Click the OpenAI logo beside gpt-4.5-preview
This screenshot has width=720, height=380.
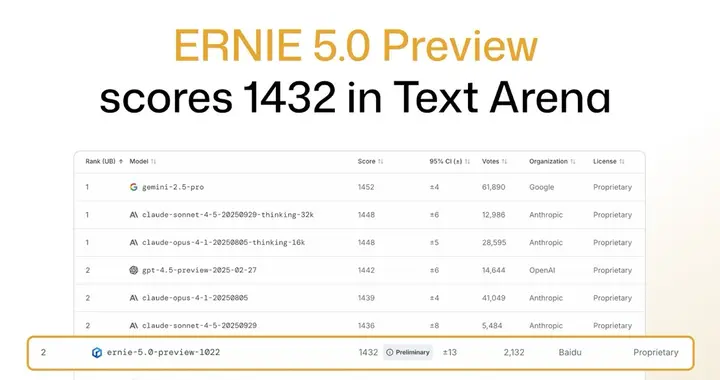(134, 270)
